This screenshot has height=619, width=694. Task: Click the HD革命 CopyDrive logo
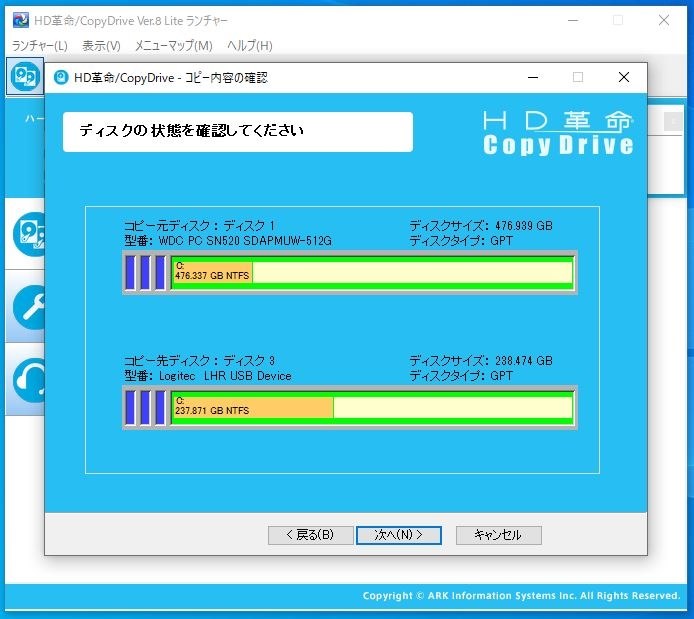(558, 133)
